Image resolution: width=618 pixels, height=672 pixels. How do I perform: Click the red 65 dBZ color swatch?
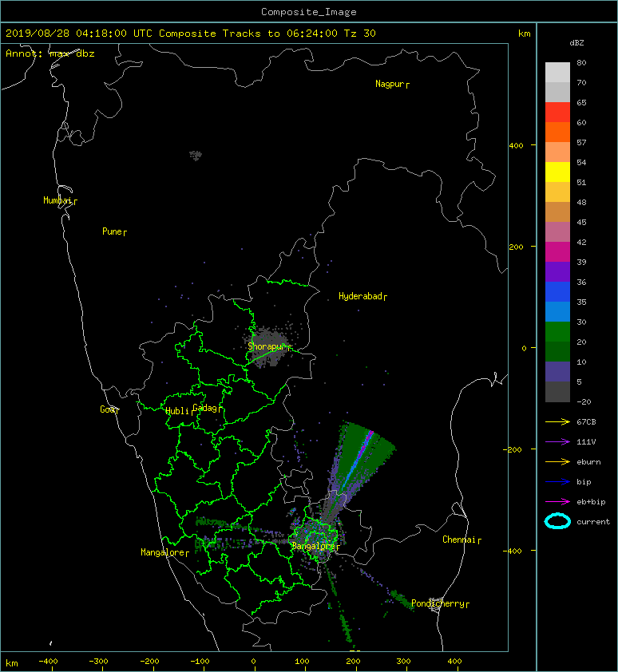[557, 113]
